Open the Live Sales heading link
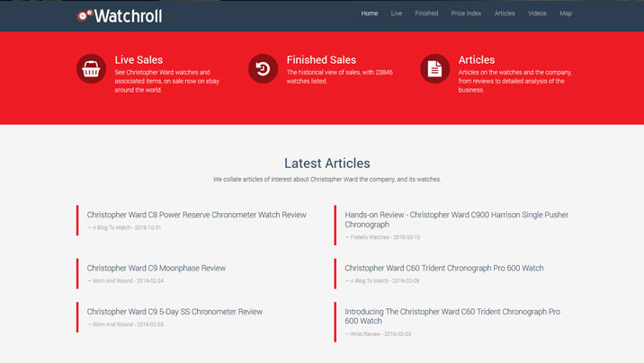The height and width of the screenshot is (363, 644). click(x=139, y=60)
